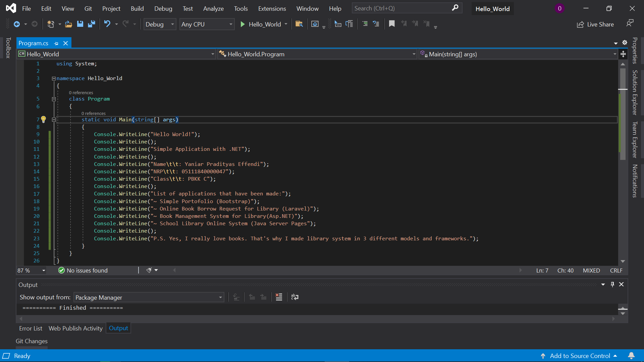Click the Clear All output icon

click(x=279, y=297)
